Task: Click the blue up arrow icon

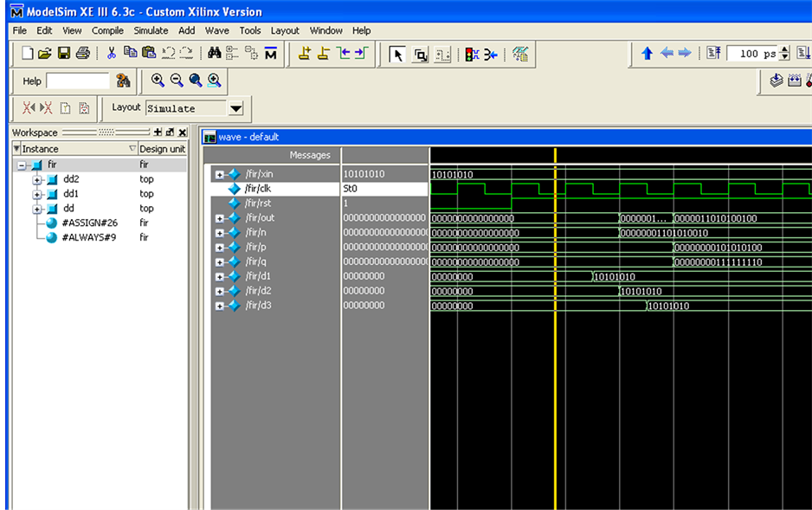Action: 647,54
